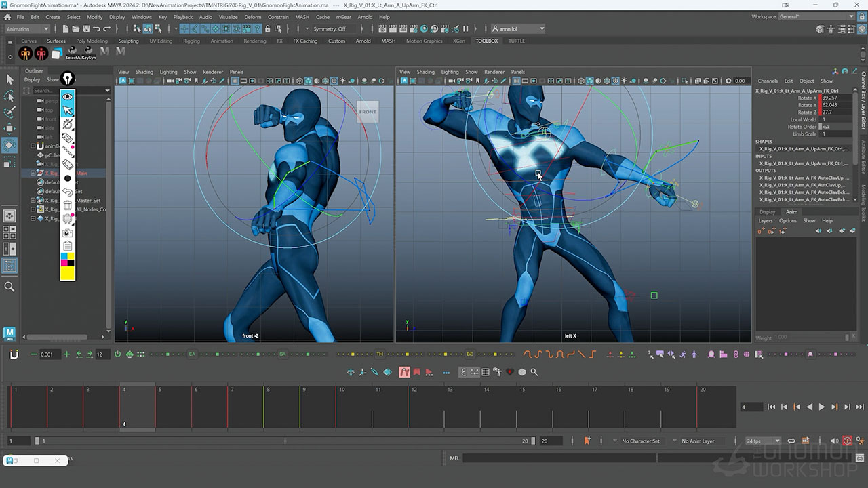868x488 pixels.
Task: Click the magnifier icon above the timeline
Action: coord(534,372)
